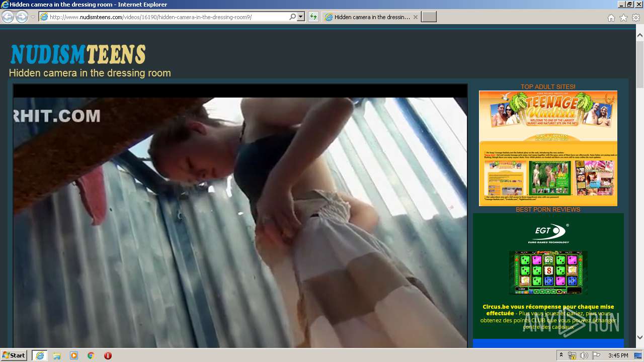Open a new blank tab button
Screen dimensions: 644x362
tap(429, 17)
